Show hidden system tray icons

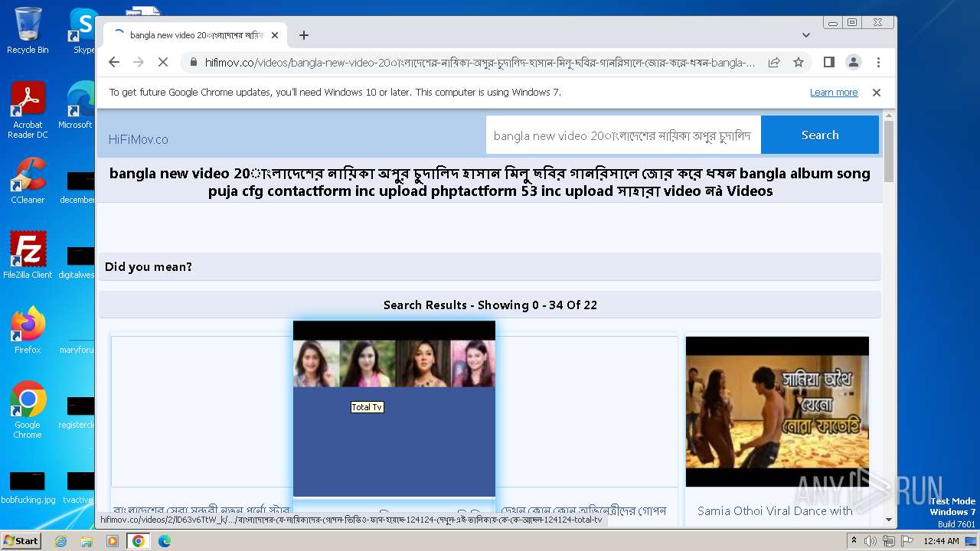854,541
